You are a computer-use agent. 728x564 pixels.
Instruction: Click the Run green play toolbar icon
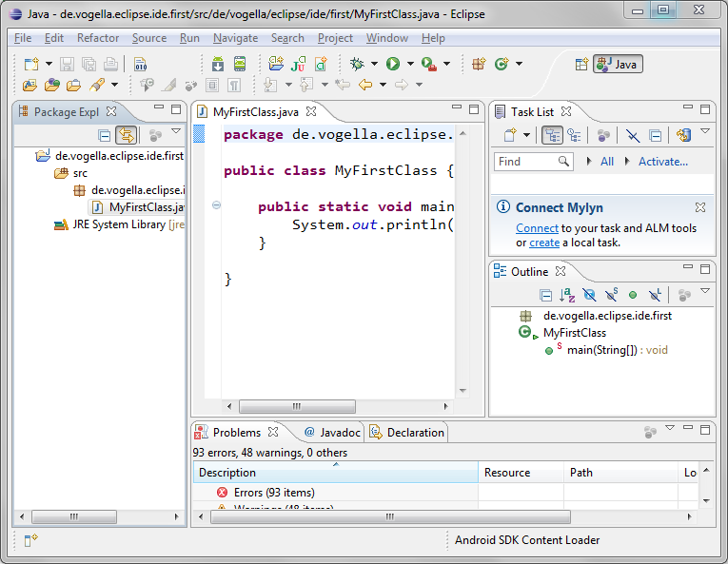pyautogui.click(x=392, y=64)
